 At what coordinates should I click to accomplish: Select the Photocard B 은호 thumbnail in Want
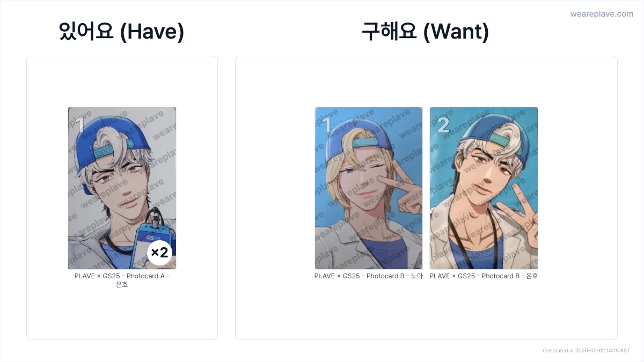point(484,188)
